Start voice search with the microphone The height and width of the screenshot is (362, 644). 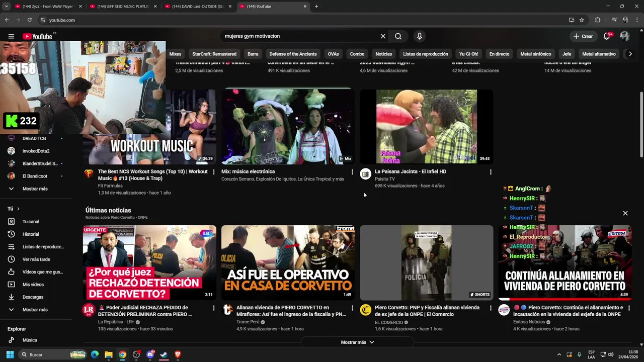click(419, 36)
